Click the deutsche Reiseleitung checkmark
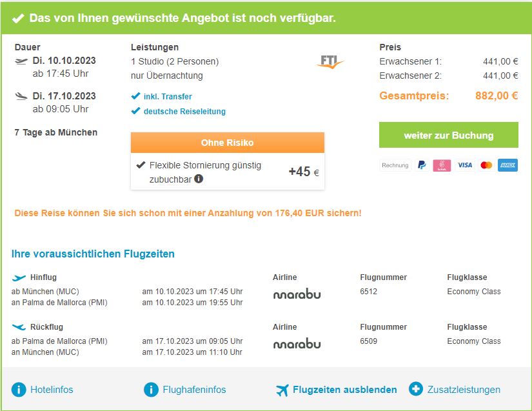Image resolution: width=532 pixels, height=411 pixels. tap(135, 111)
